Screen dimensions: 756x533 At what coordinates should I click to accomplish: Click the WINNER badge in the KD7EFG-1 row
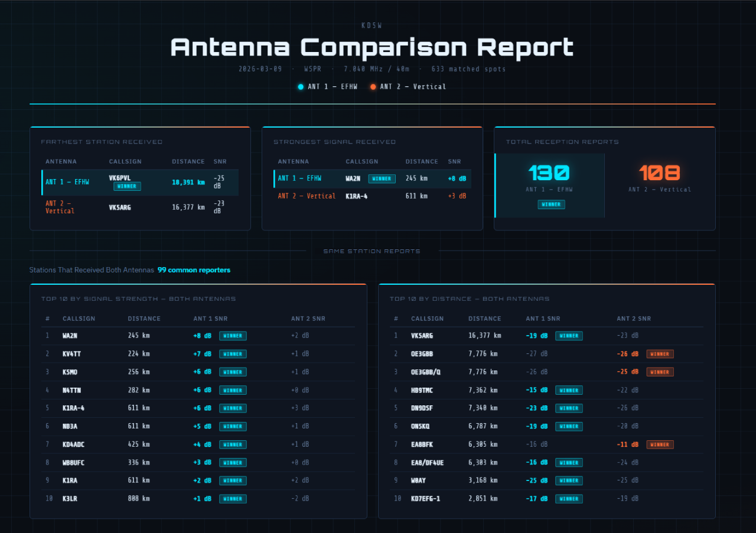(569, 499)
